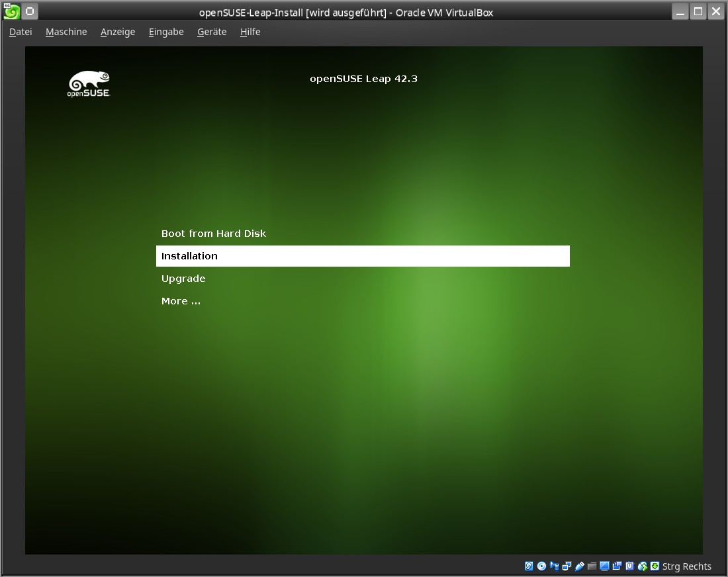The height and width of the screenshot is (577, 728).
Task: Click the Strg Rechts host key label
Action: tap(687, 566)
